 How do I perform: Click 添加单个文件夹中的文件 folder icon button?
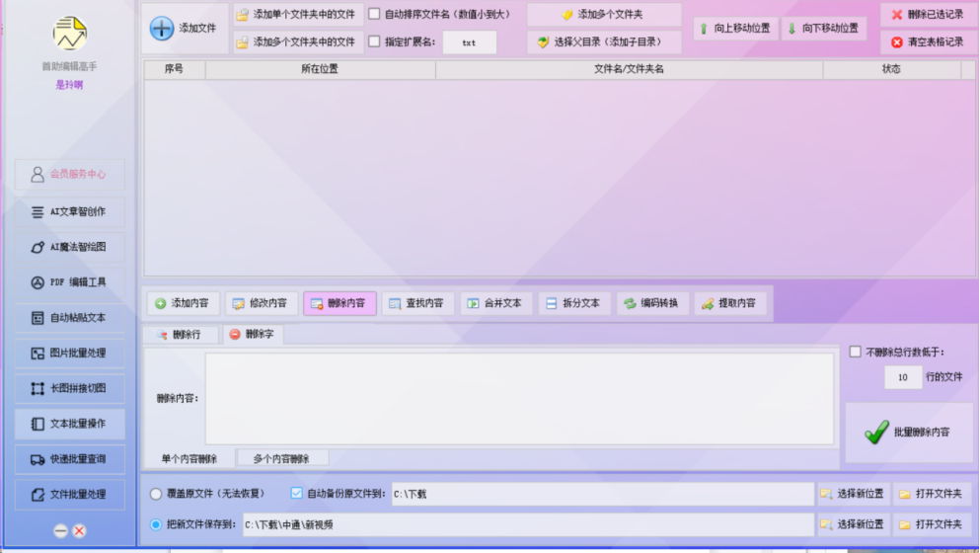[298, 15]
